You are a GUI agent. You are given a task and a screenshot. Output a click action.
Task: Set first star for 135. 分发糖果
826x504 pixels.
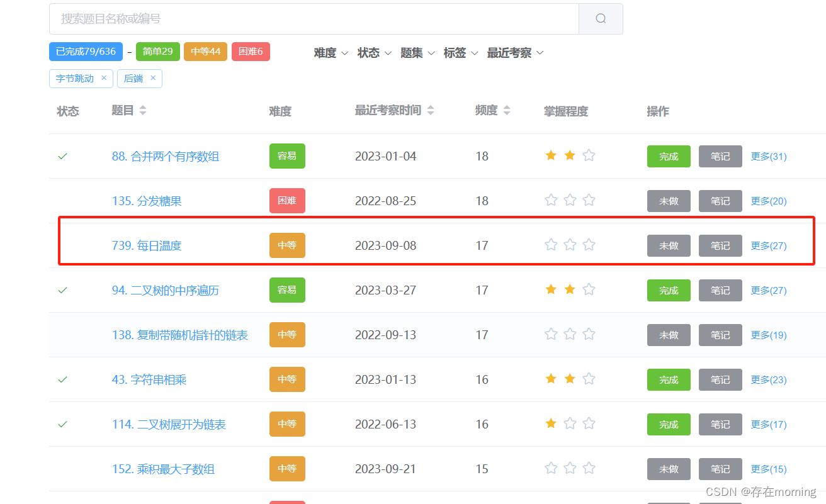tap(551, 200)
